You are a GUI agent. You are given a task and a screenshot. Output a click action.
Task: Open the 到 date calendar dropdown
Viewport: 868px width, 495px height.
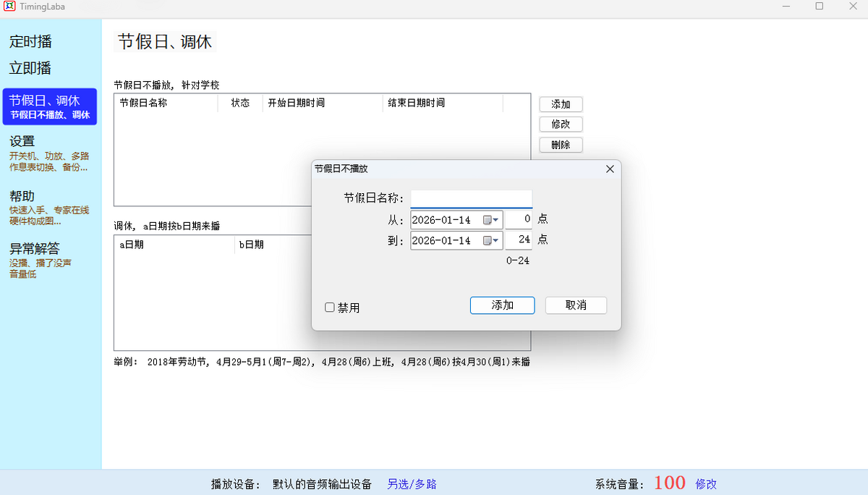tap(492, 240)
